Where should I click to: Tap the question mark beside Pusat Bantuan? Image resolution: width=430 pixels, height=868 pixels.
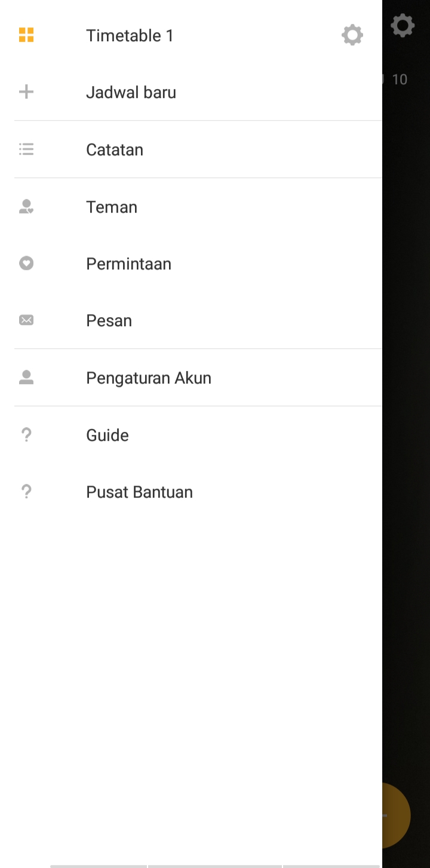click(26, 492)
